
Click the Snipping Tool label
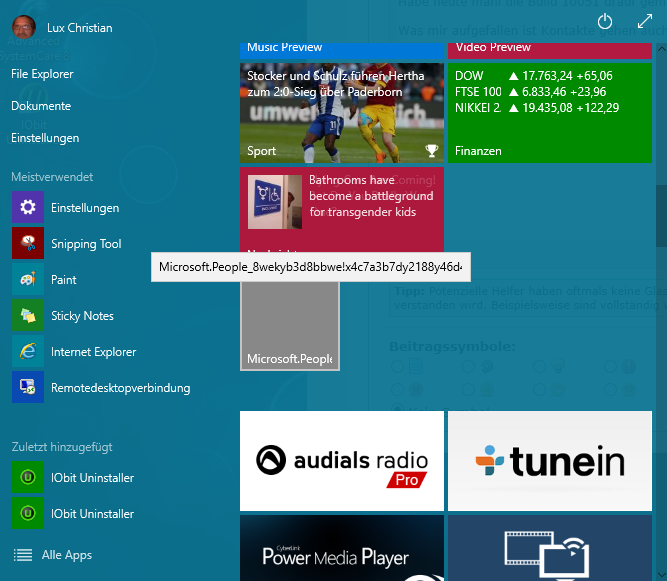coord(86,244)
